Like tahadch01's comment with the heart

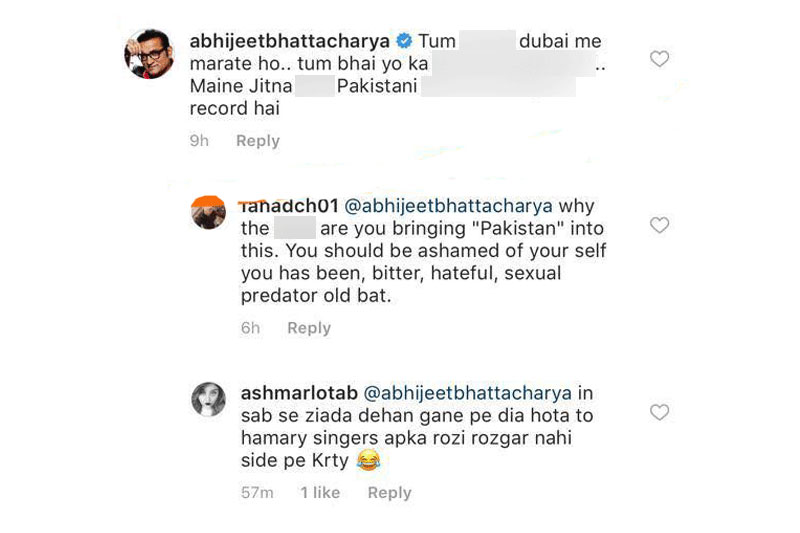[x=659, y=226]
